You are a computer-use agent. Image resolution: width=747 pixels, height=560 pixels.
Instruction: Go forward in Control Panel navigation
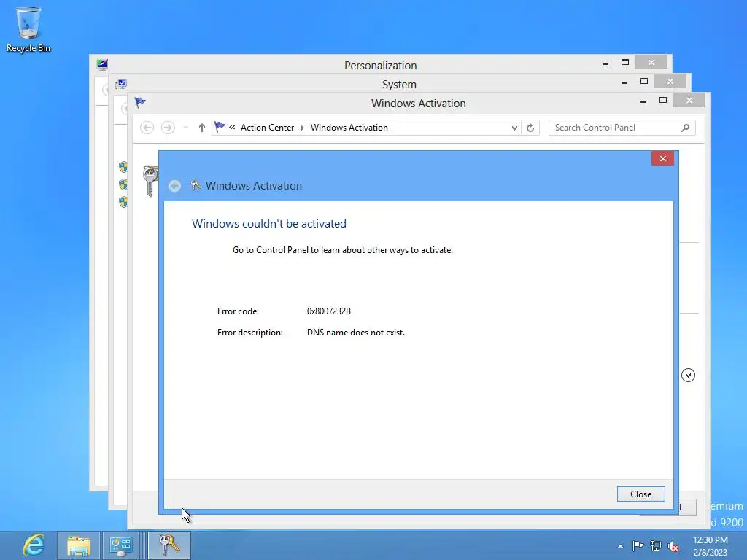168,128
